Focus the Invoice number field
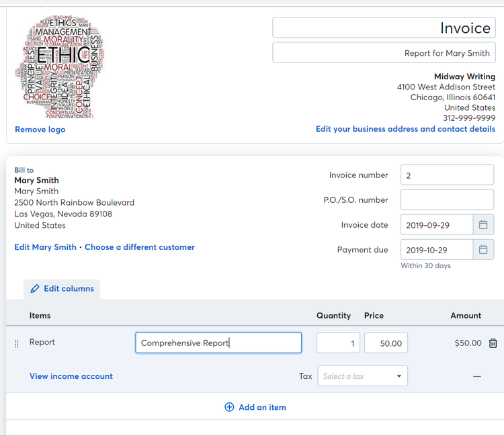Viewport: 504px width, 436px height. point(447,175)
